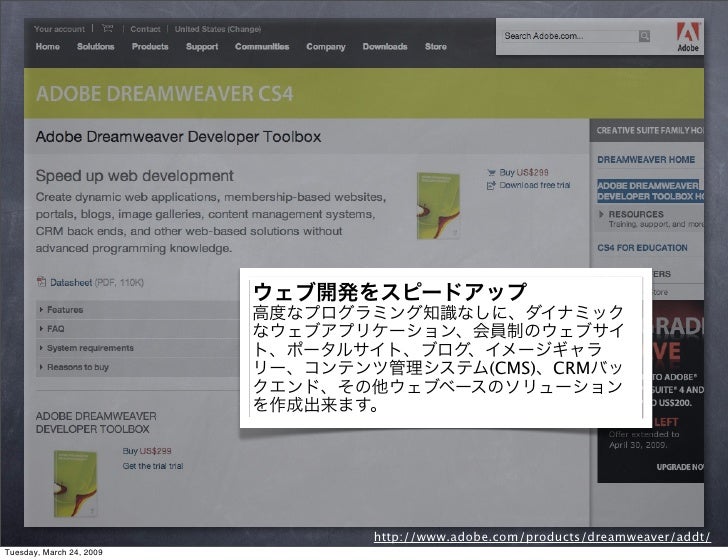This screenshot has width=728, height=560.
Task: Click the Adobe logo
Action: (x=688, y=37)
